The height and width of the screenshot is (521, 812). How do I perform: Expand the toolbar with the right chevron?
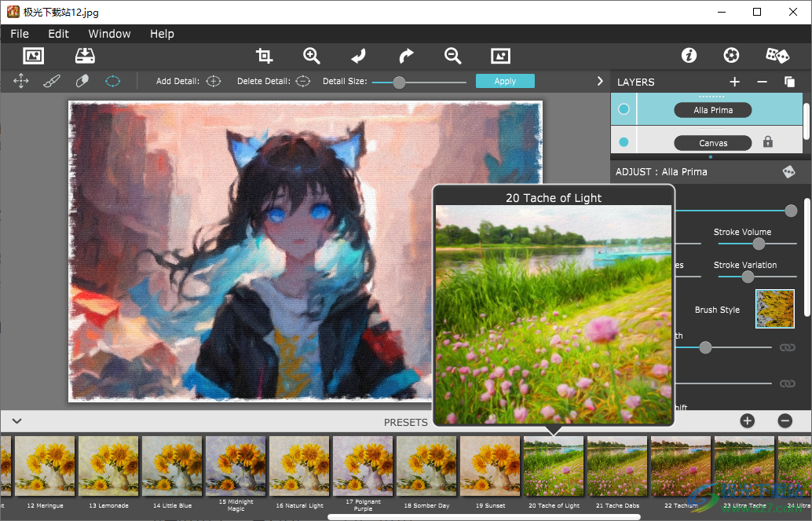tap(600, 80)
